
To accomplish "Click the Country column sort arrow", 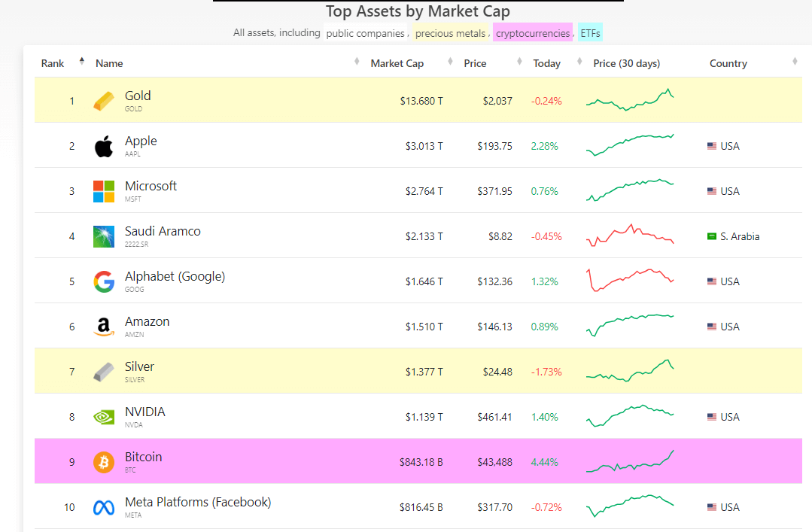I will point(795,60).
